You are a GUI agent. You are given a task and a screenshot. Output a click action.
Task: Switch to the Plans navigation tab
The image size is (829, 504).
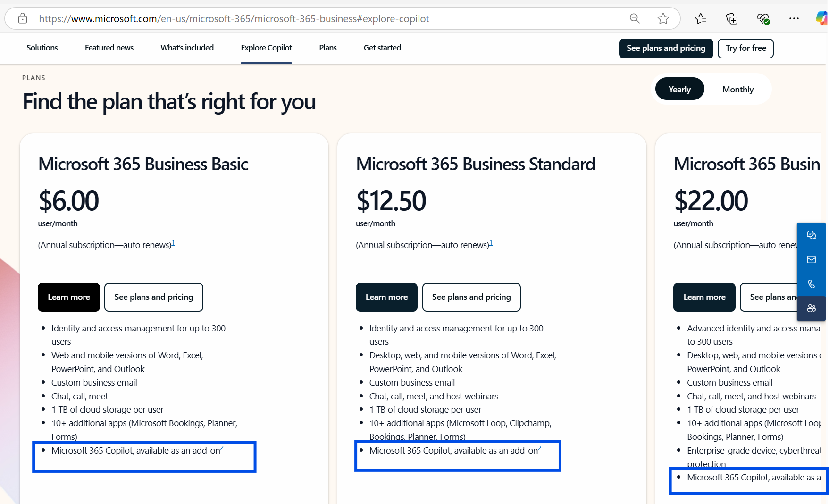tap(327, 48)
